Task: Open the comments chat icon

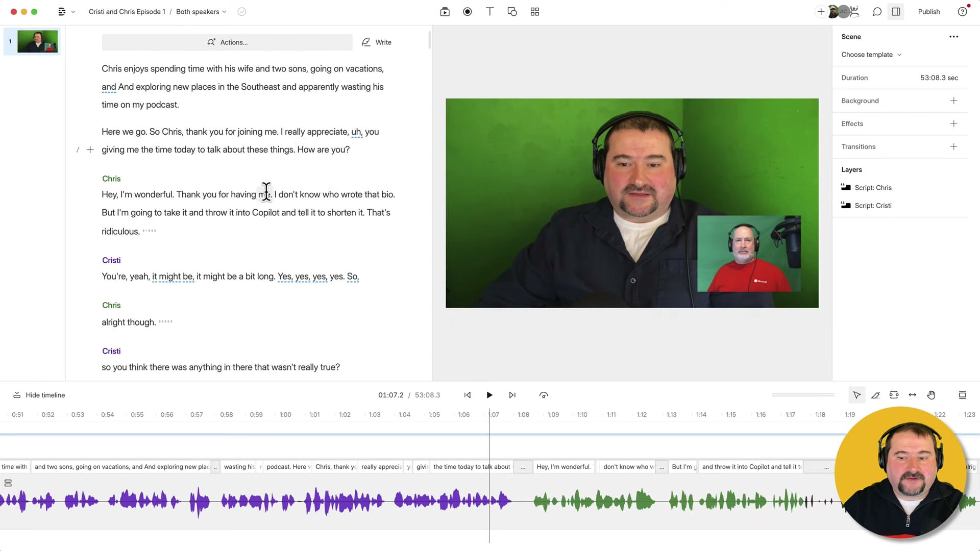Action: [x=877, y=11]
